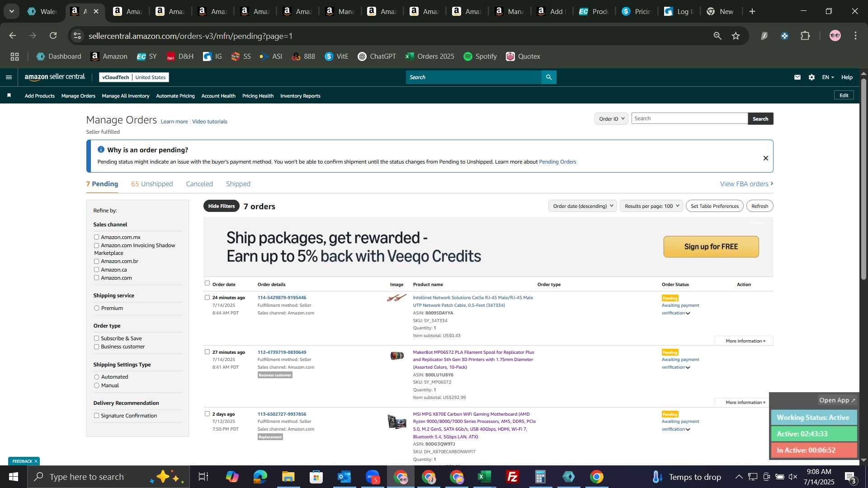Check the Amazon.com.mx sales channel filter

click(96, 237)
